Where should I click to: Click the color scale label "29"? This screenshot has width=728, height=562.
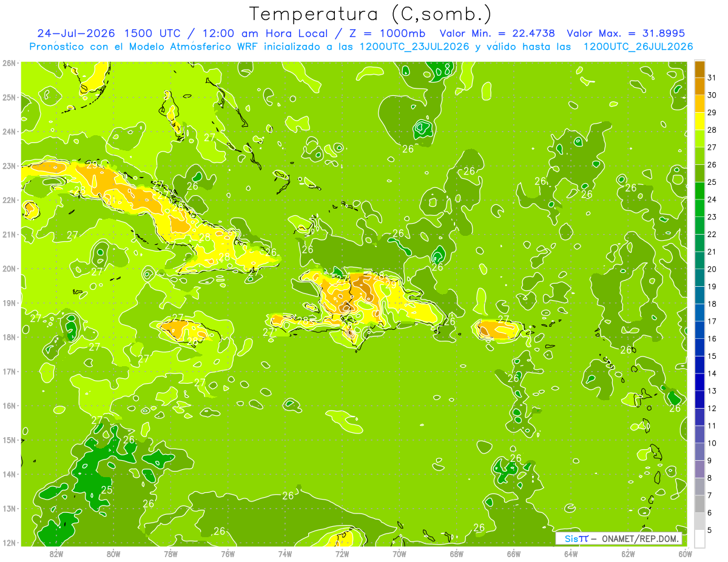(712, 113)
